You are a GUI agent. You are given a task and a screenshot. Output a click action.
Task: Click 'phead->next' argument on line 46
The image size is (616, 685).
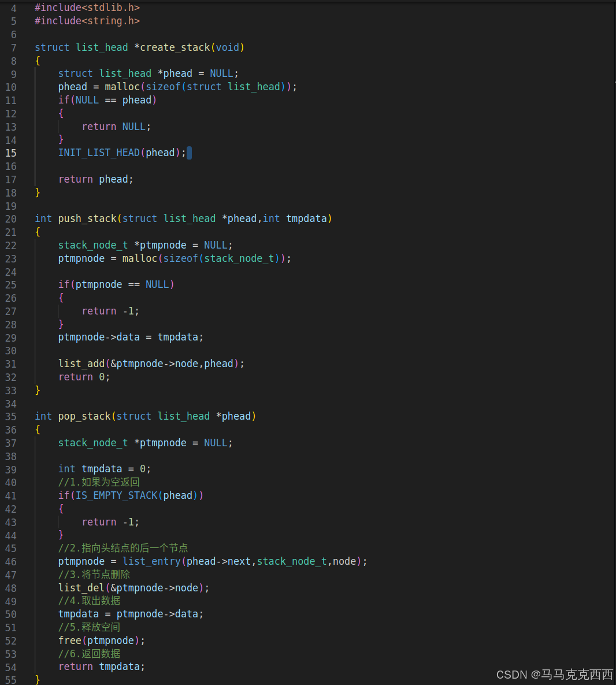tap(219, 561)
